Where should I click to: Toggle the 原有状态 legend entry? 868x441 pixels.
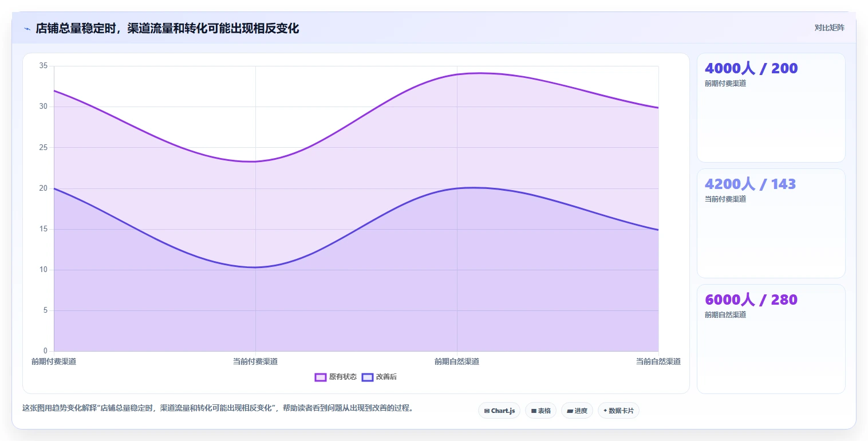point(336,377)
